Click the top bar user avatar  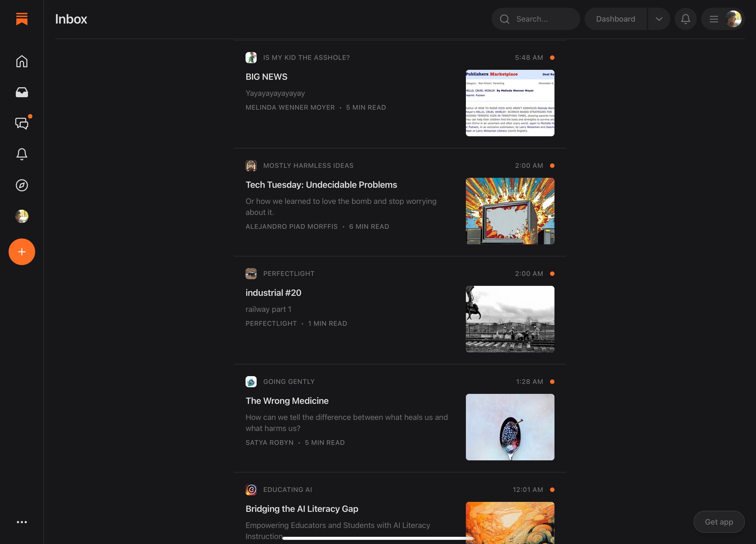[x=733, y=19]
